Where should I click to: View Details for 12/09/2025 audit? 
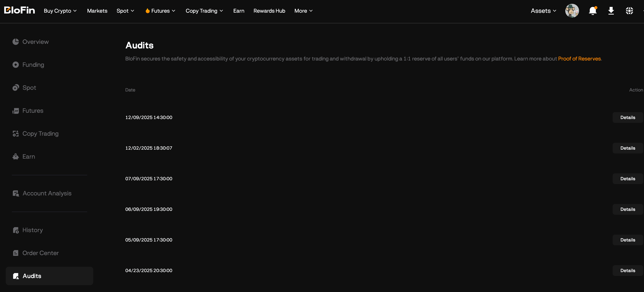[627, 117]
